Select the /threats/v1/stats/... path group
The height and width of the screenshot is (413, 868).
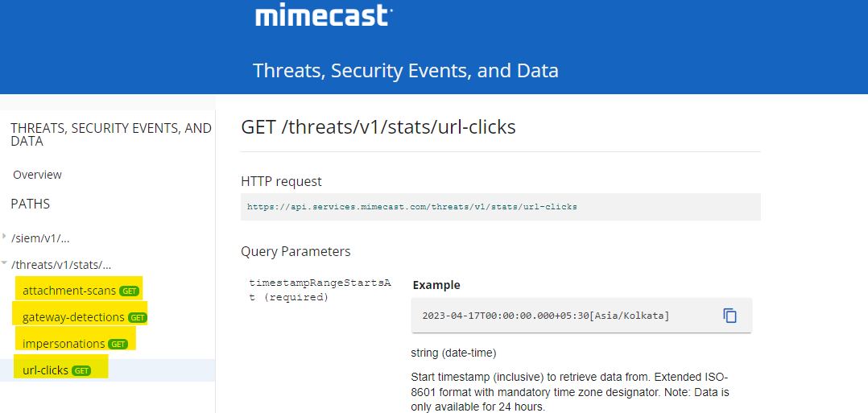(61, 264)
